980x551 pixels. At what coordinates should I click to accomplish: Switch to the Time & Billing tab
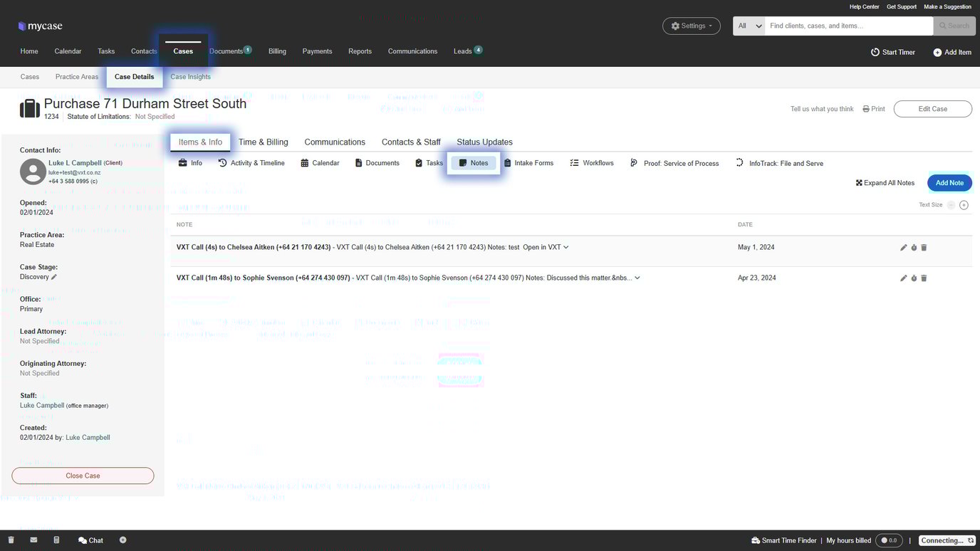coord(263,142)
